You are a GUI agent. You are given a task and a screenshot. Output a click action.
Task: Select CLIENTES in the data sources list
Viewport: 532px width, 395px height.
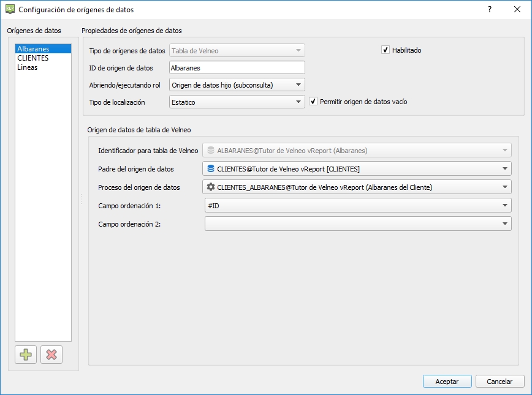click(33, 58)
